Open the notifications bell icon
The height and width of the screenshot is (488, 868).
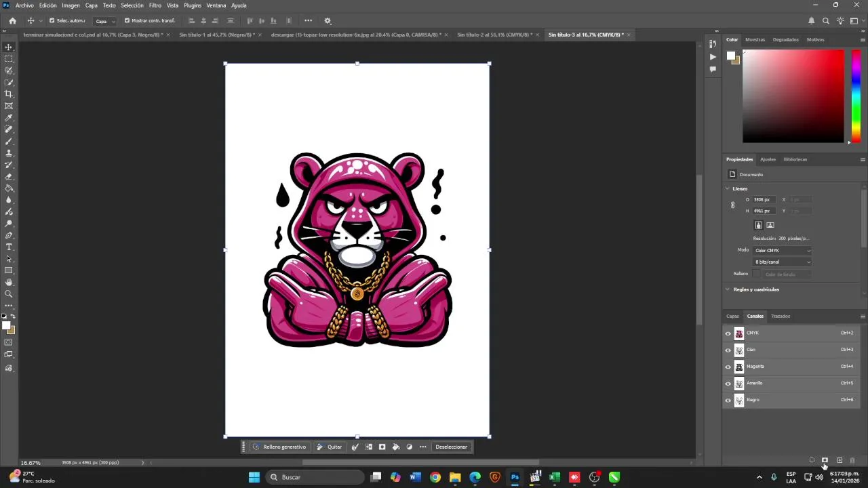811,21
